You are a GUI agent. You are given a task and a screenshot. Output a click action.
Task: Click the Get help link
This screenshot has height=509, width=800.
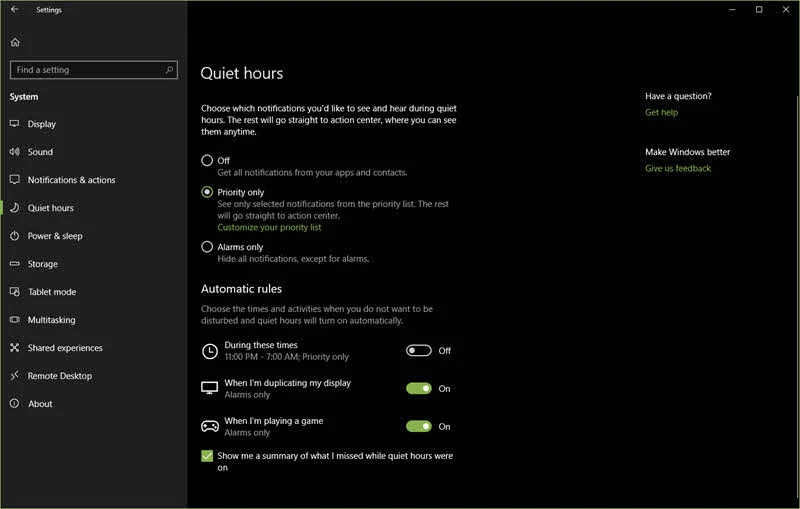[661, 113]
